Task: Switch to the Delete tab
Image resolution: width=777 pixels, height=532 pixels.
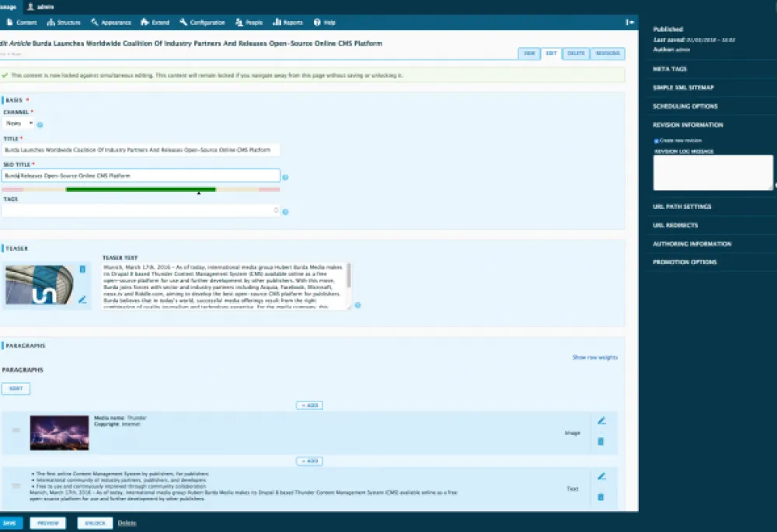Action: tap(576, 54)
